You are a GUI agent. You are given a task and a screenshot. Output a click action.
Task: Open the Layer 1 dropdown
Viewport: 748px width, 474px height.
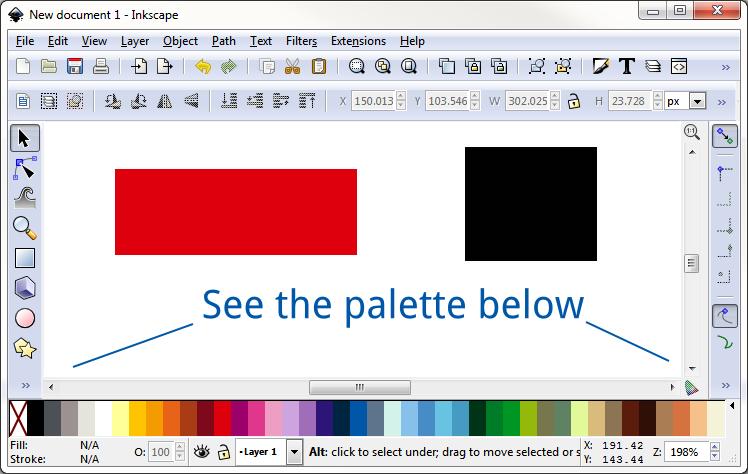point(294,451)
